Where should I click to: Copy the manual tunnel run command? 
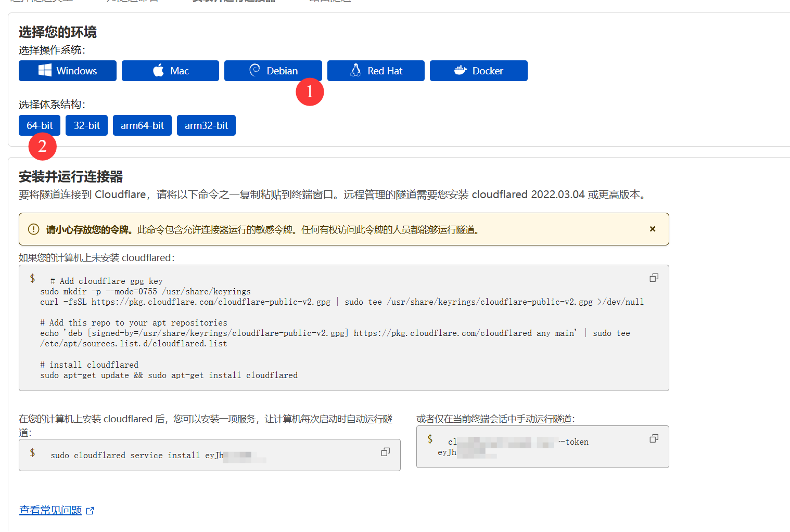pyautogui.click(x=654, y=438)
